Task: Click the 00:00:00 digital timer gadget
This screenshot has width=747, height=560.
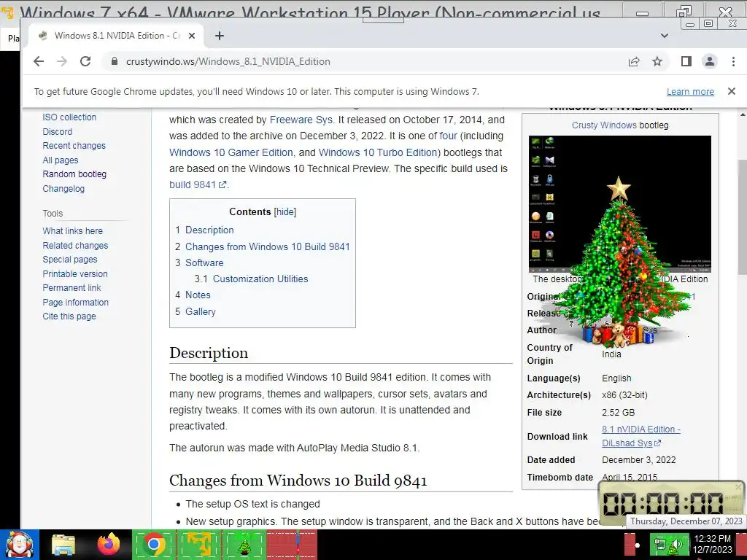Action: click(x=671, y=503)
